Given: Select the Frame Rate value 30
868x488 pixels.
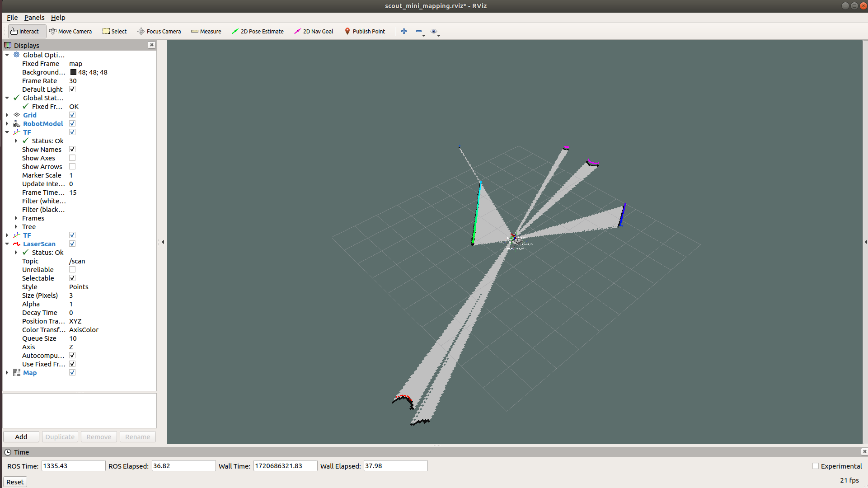Looking at the screenshot, I should point(73,80).
